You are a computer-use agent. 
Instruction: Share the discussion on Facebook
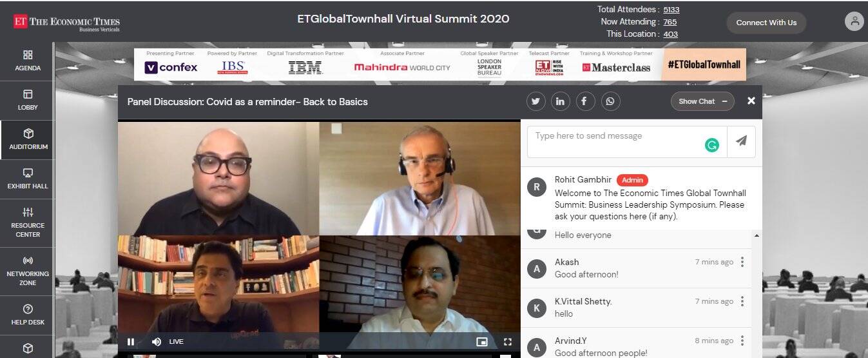click(x=585, y=101)
